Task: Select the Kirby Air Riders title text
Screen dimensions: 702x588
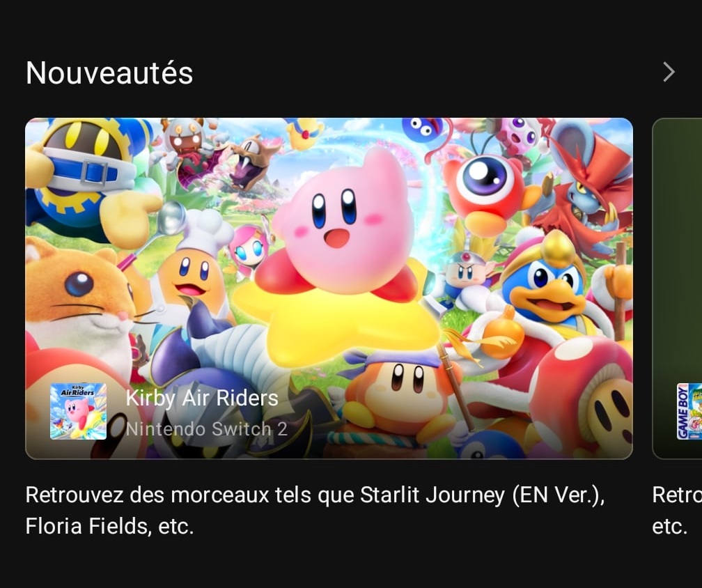Action: 202,398
